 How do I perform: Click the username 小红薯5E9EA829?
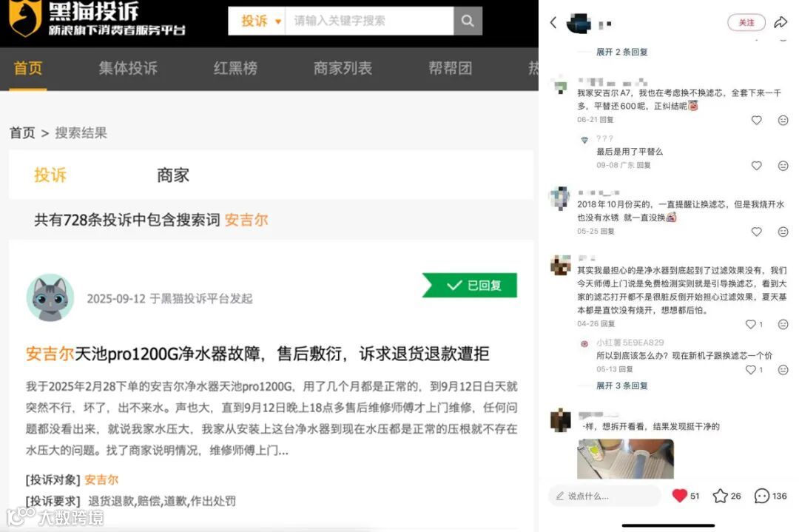click(630, 343)
